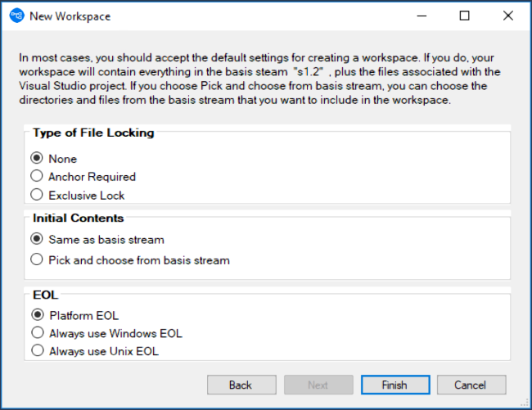Select Same as basis stream contents
This screenshot has height=410, width=532.
(x=36, y=240)
